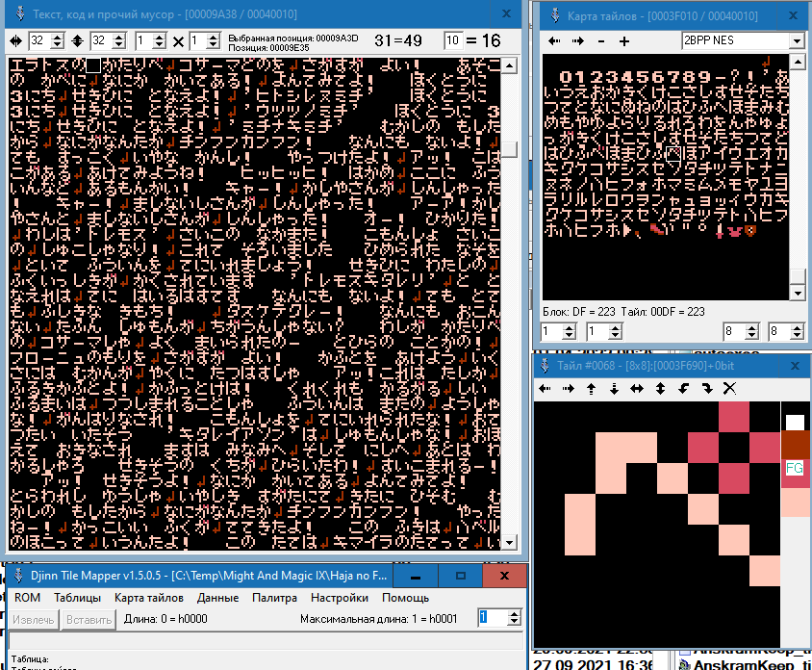Maximize the Djinn Tile Mapper main window
The image size is (812, 670).
click(x=461, y=576)
